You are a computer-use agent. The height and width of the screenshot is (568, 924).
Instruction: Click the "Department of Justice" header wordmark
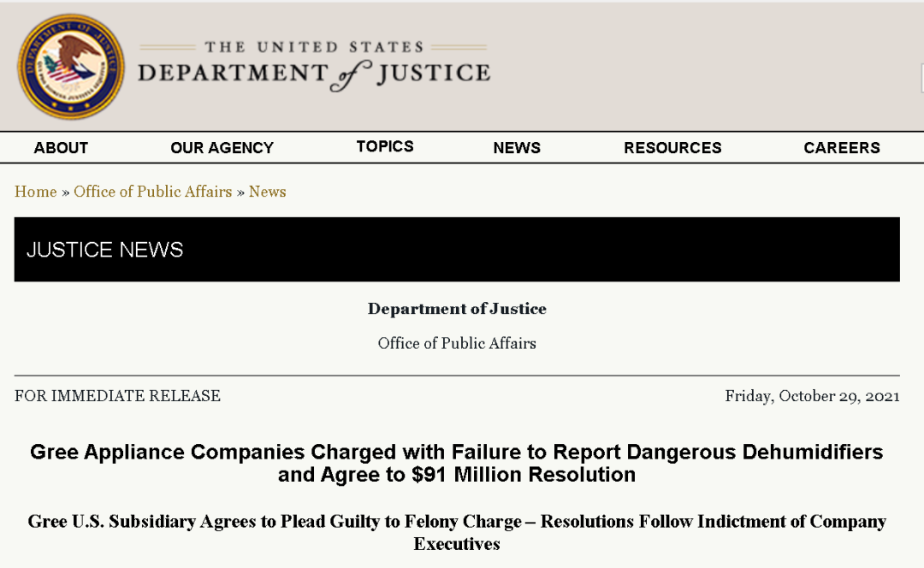click(x=313, y=74)
